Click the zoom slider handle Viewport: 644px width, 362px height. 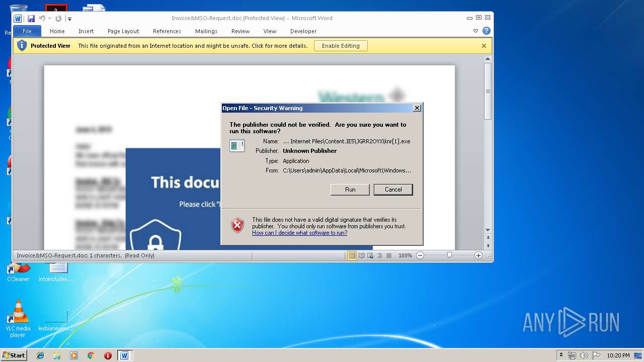pos(449,255)
